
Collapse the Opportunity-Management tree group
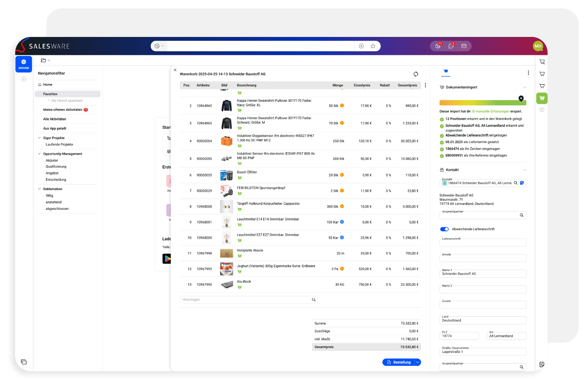39,154
